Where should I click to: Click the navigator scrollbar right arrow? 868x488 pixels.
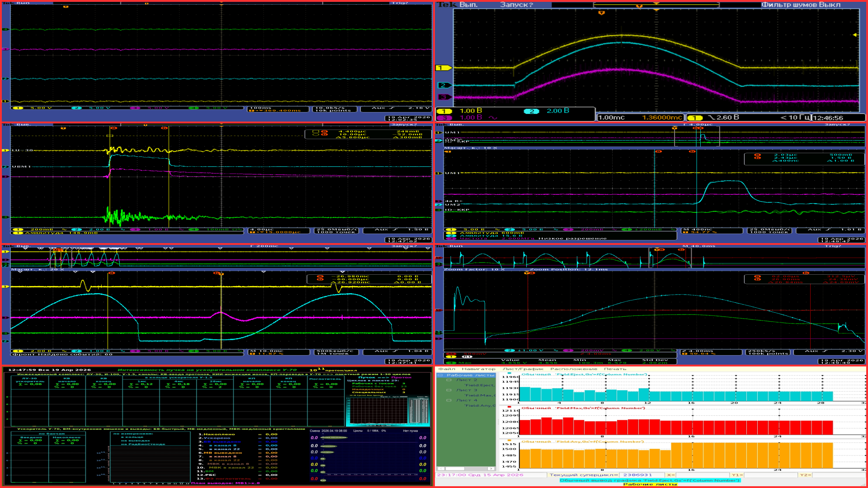point(491,469)
